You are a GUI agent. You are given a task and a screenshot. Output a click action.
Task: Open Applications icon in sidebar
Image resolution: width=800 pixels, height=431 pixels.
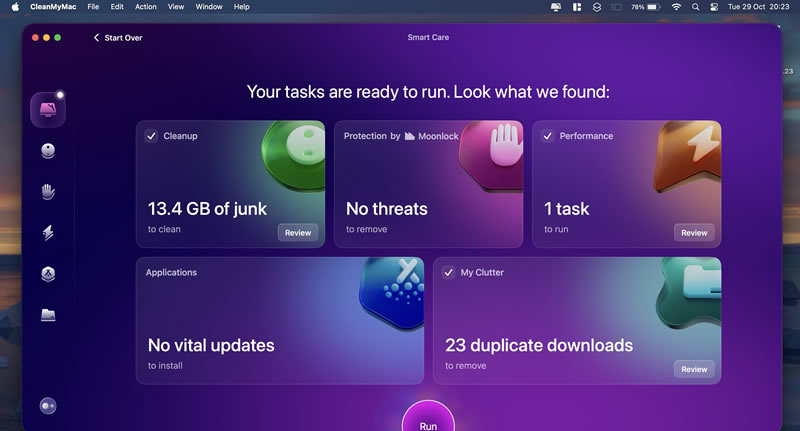tap(48, 274)
